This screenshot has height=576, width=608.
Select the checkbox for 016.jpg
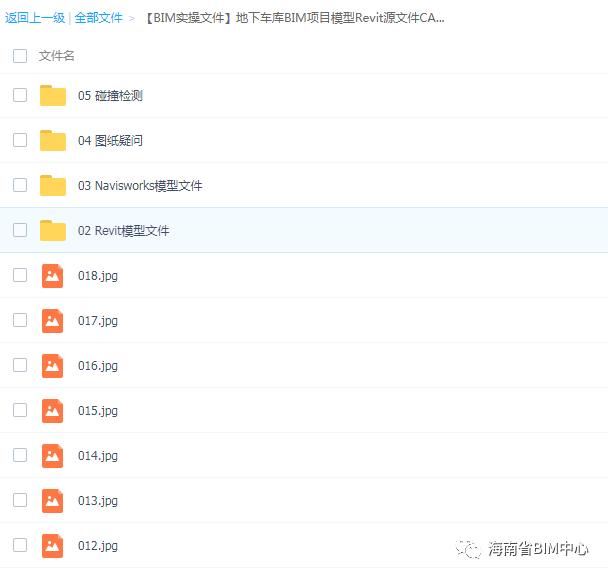pyautogui.click(x=20, y=365)
